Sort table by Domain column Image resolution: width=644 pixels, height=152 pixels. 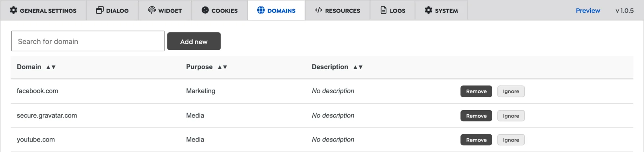(36, 67)
